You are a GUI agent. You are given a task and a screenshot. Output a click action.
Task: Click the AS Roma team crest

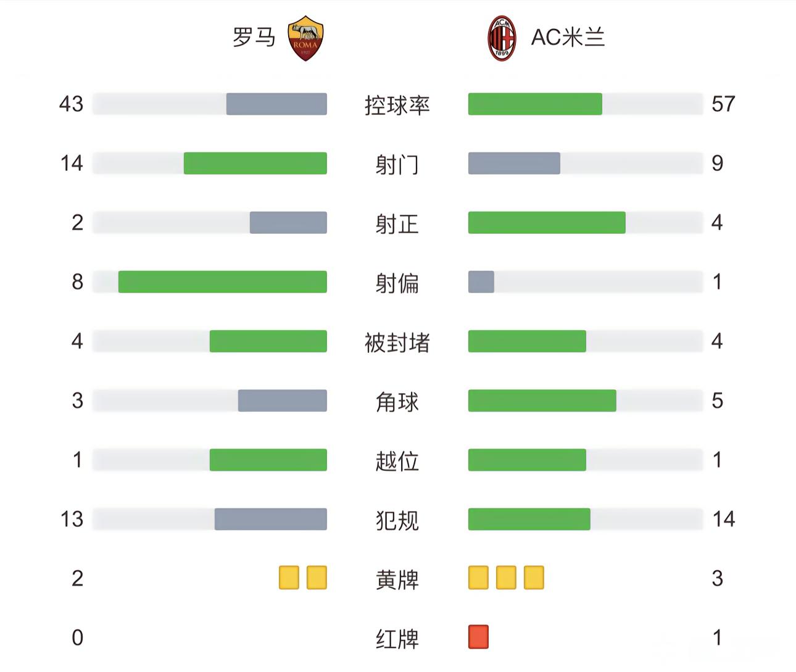pyautogui.click(x=305, y=38)
